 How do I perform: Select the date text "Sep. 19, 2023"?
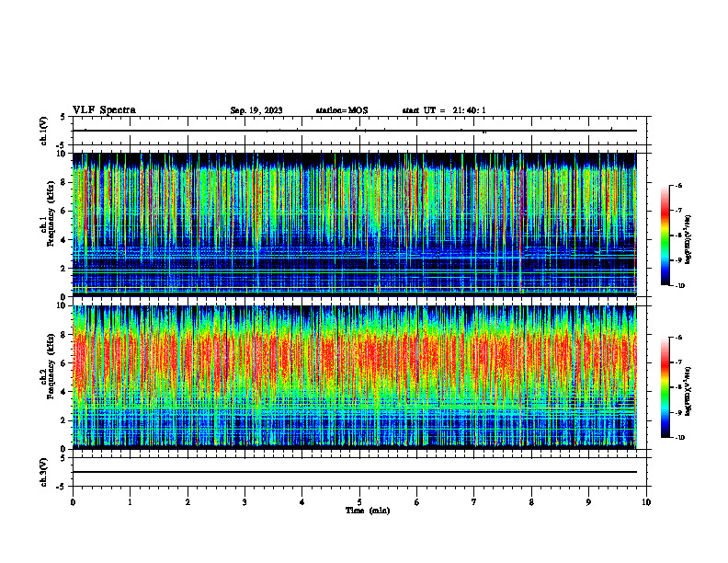(256, 110)
